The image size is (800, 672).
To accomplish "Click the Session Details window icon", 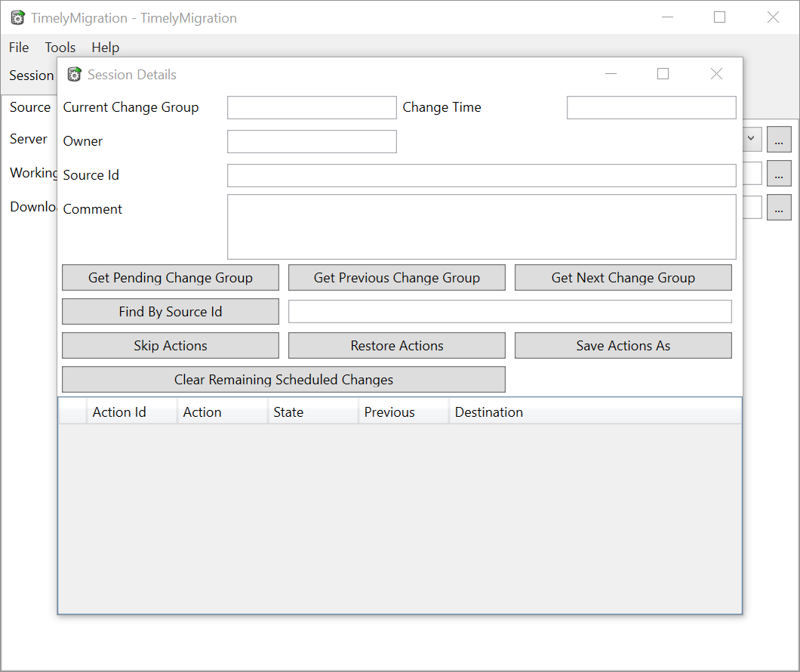I will (75, 75).
